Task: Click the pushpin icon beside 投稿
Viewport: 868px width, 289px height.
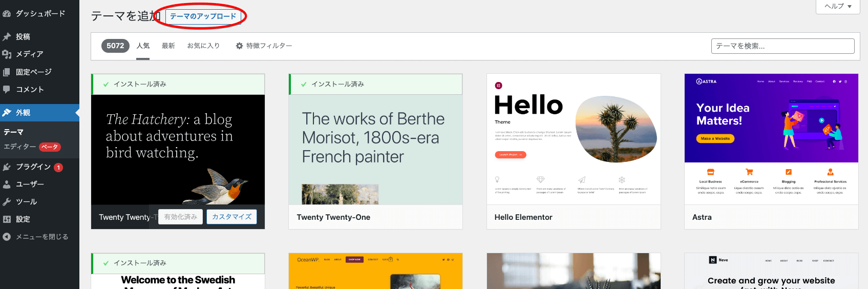Action: (7, 37)
